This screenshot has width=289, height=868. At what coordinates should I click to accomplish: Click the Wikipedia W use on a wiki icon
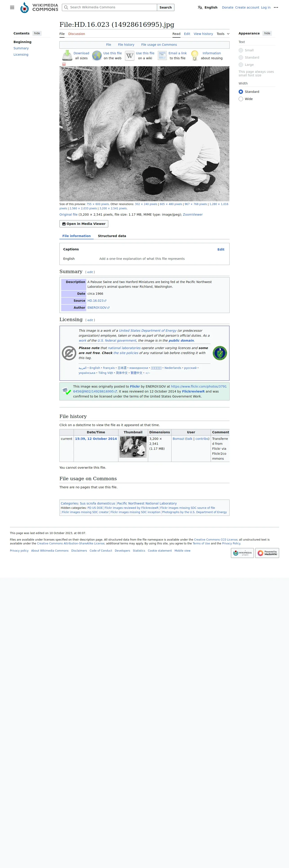pyautogui.click(x=129, y=56)
